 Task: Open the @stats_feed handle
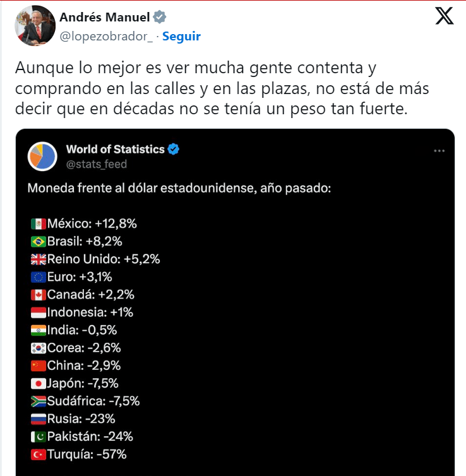(x=96, y=164)
